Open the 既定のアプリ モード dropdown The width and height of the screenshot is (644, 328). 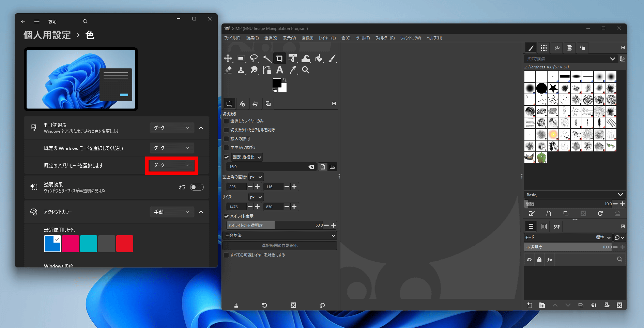(x=172, y=165)
